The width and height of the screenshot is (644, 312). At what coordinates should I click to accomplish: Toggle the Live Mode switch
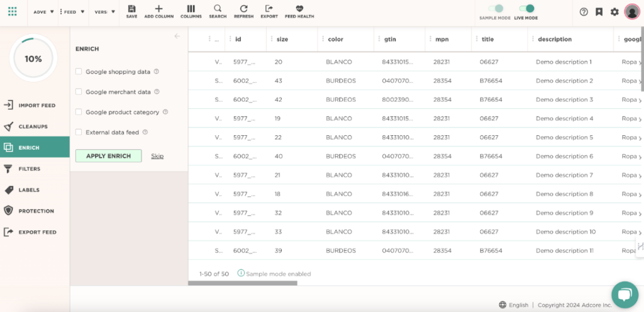pos(526,9)
